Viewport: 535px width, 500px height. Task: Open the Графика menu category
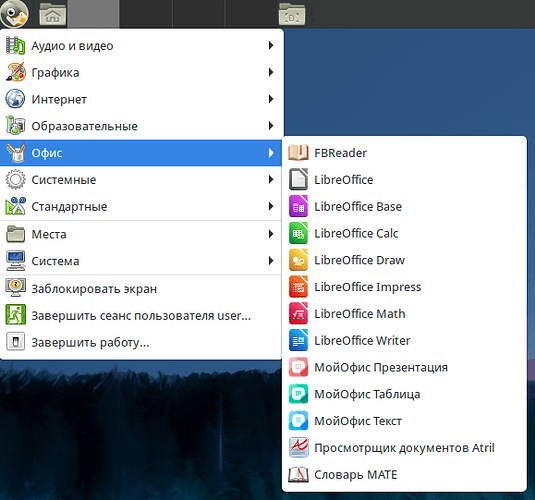tap(141, 72)
